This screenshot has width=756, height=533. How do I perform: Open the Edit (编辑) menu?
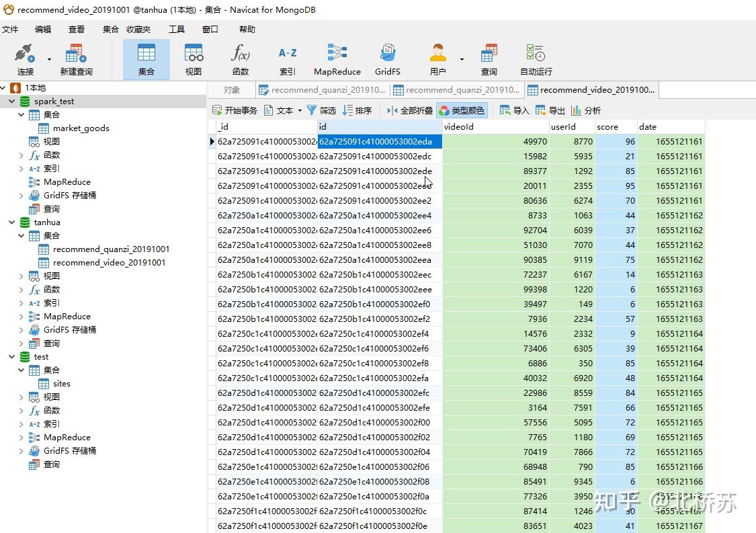pyautogui.click(x=43, y=30)
